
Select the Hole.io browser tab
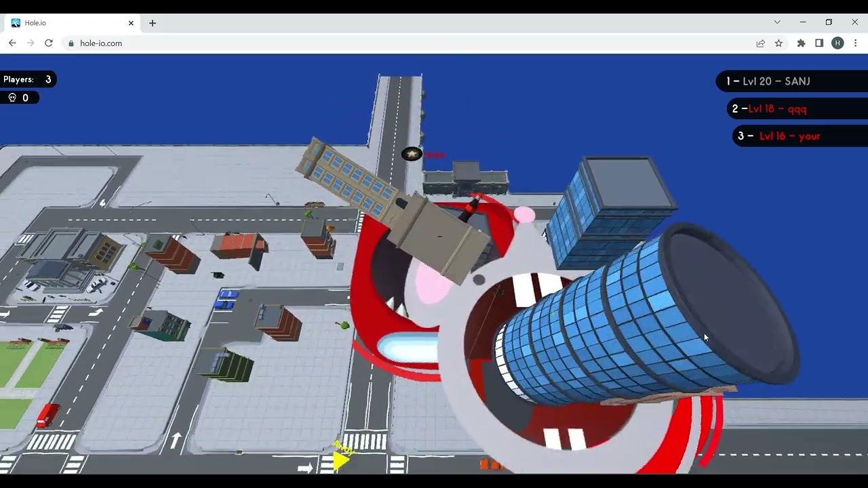[73, 23]
